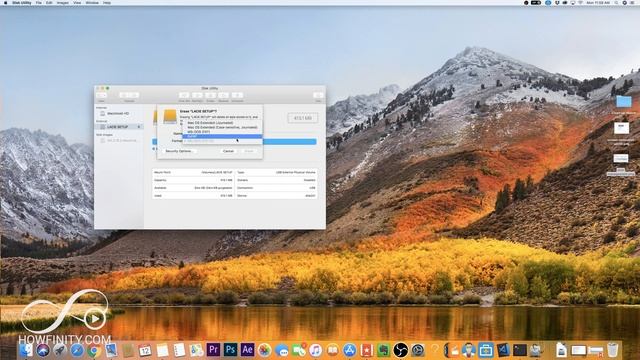Open Launchpad from the dock

[x=60, y=350]
